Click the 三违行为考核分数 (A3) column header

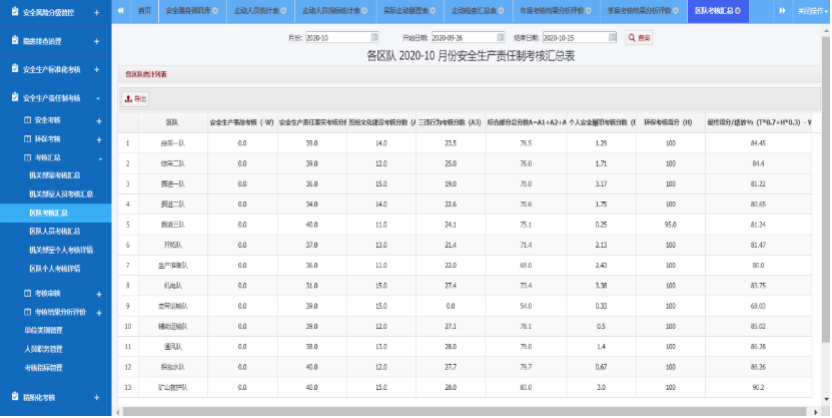tap(450, 123)
